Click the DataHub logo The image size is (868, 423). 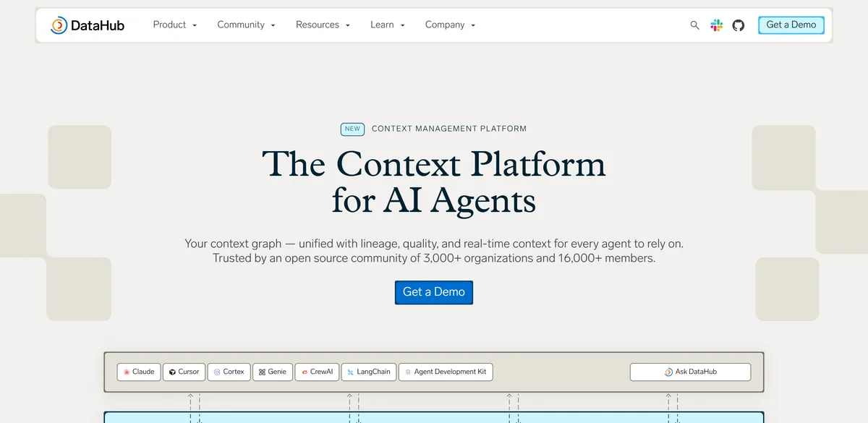[x=88, y=25]
